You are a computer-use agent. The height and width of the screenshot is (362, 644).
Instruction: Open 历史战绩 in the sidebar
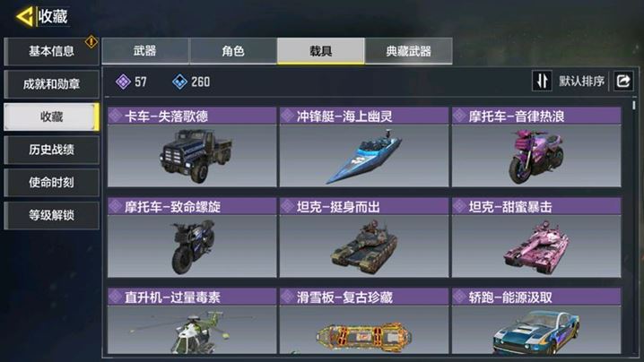[x=51, y=150]
